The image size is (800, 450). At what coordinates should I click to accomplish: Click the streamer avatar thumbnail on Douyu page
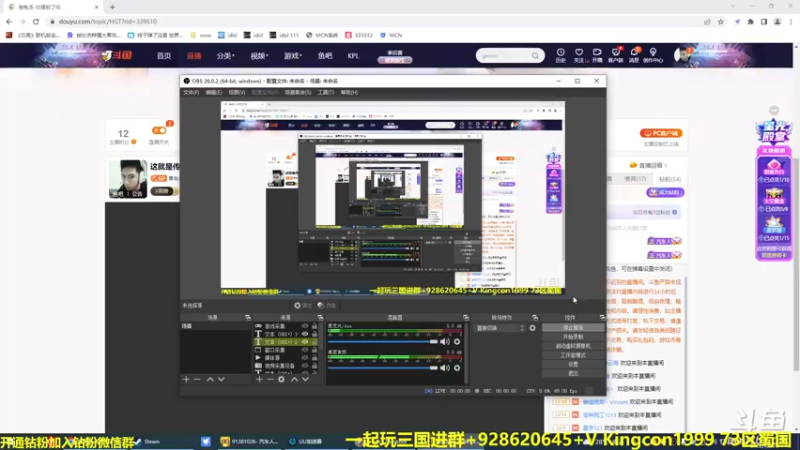[x=128, y=179]
